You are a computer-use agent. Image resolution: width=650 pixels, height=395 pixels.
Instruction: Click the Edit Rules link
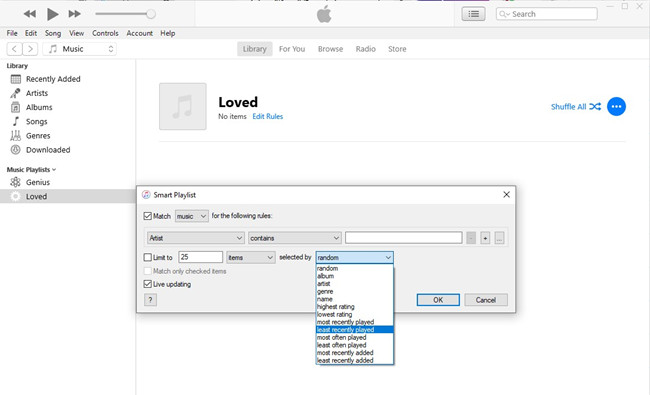268,116
